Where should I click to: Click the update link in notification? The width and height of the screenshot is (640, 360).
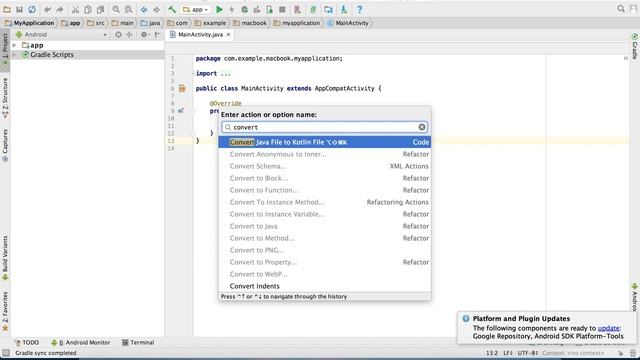pyautogui.click(x=608, y=328)
